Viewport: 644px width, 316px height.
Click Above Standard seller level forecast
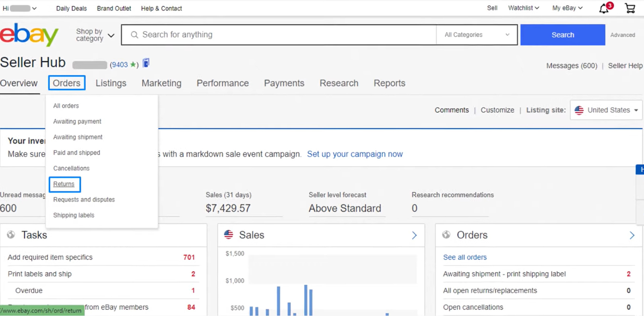point(345,208)
